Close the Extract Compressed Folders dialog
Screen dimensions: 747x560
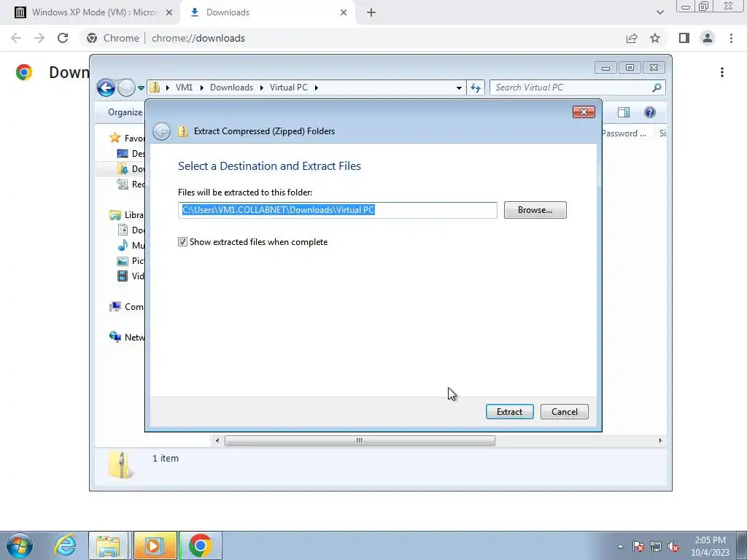point(584,112)
